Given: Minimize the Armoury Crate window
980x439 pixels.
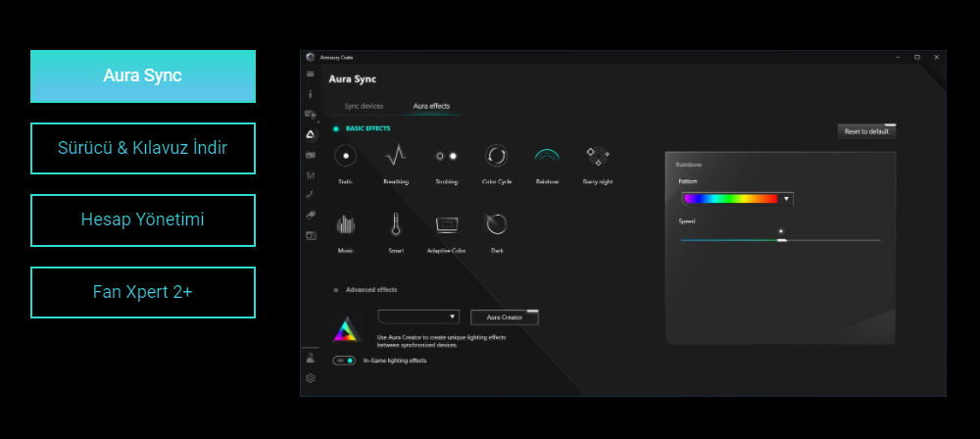Looking at the screenshot, I should tap(898, 57).
